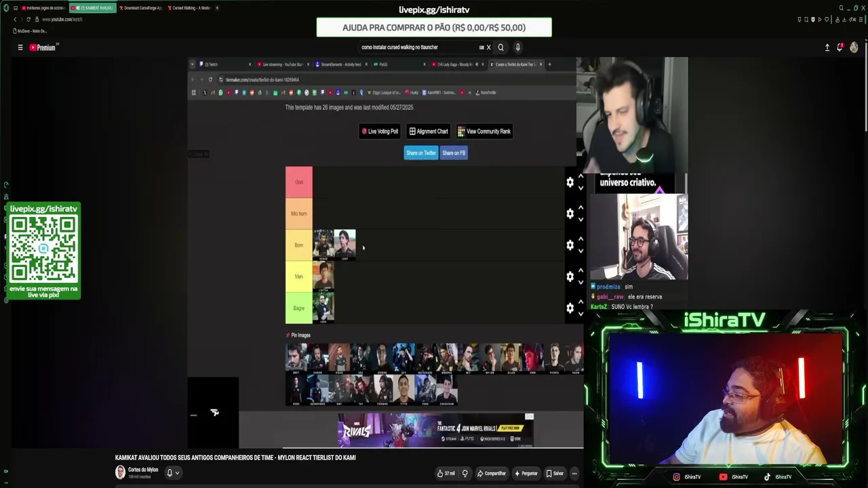Select the KAMIKAT AVALIOU browser tab
This screenshot has height=488, width=868.
point(92,8)
